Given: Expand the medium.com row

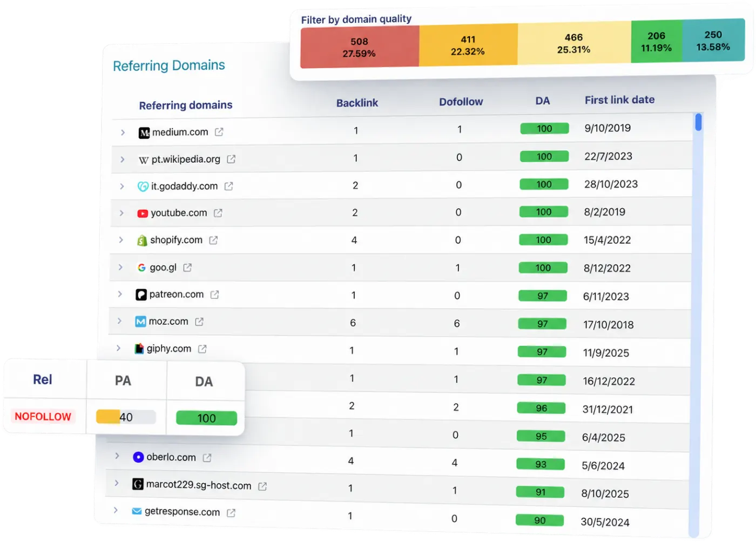Looking at the screenshot, I should coord(123,132).
